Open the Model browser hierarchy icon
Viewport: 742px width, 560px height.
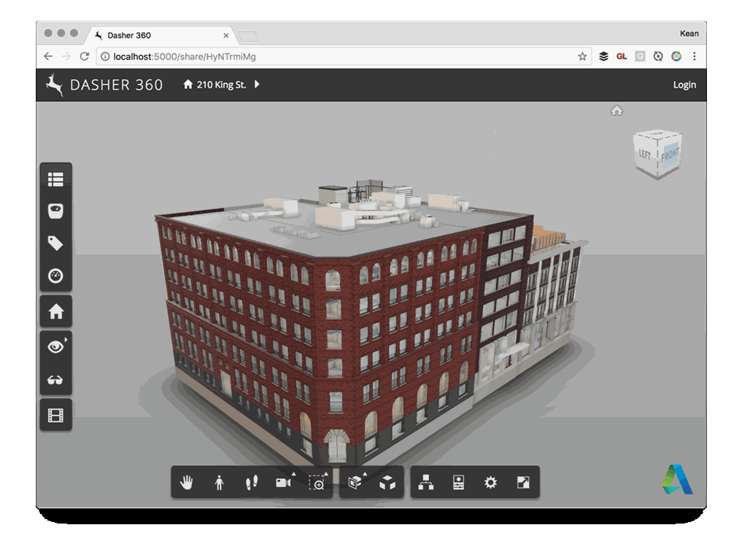(426, 482)
